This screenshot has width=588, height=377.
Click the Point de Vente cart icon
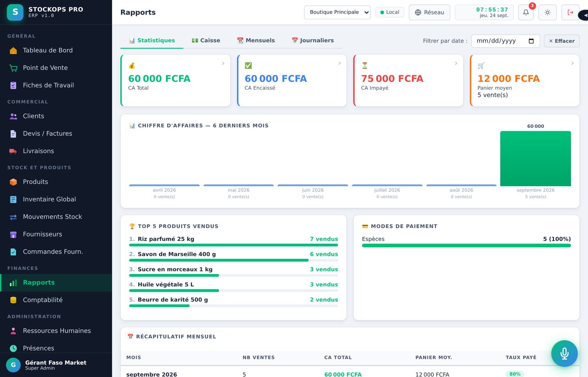[13, 68]
